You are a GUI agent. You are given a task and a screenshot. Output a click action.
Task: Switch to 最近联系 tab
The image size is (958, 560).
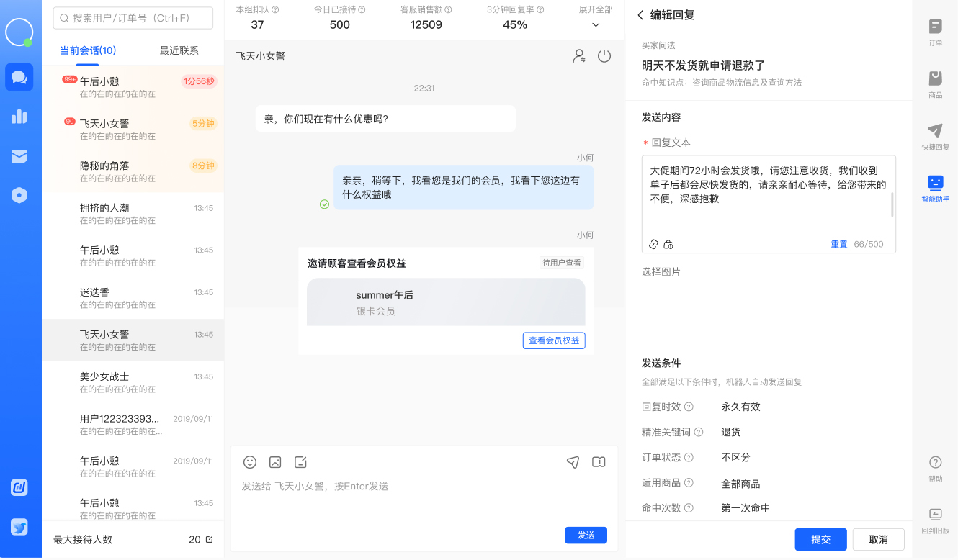pos(179,50)
